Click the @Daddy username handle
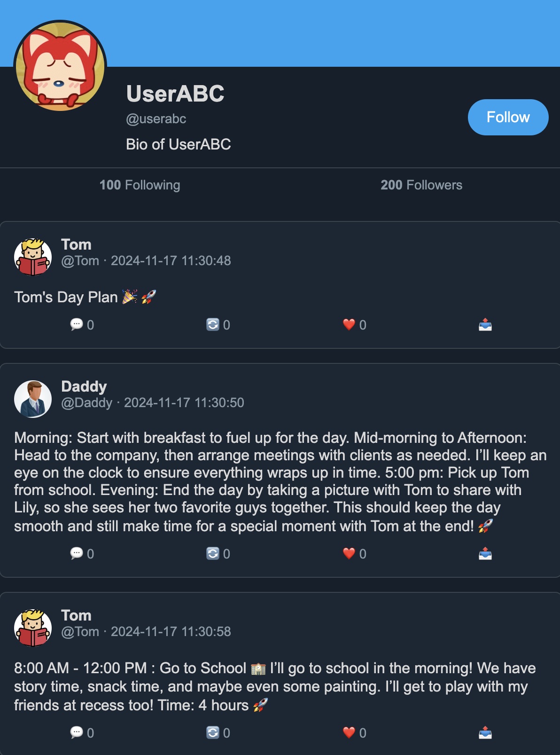The height and width of the screenshot is (755, 560). [87, 402]
